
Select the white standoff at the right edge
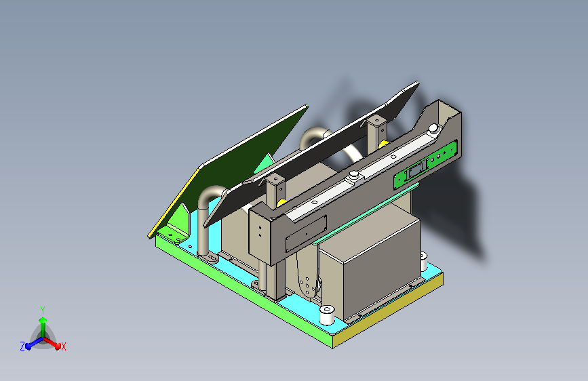point(424,260)
